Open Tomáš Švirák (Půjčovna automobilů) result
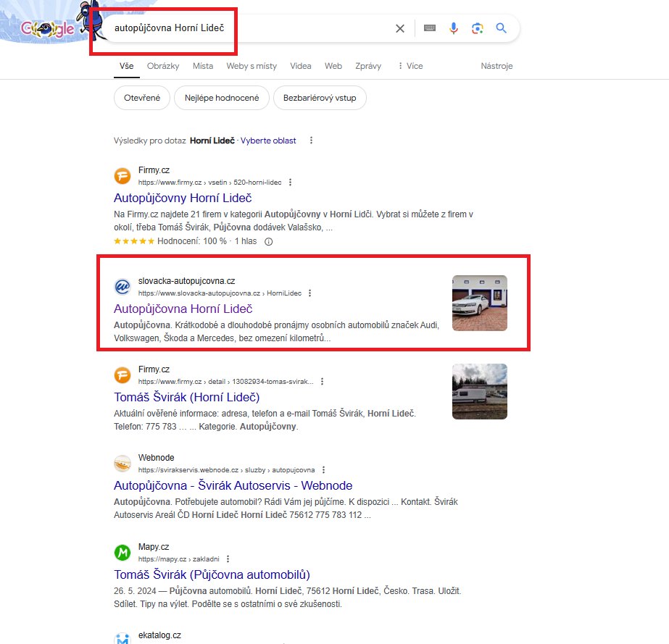 point(212,574)
